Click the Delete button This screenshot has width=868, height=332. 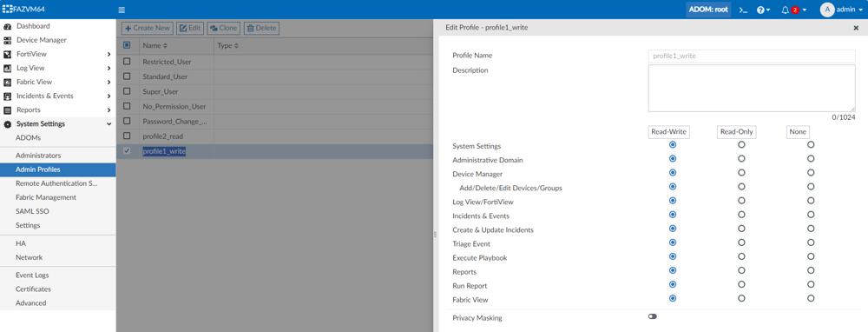click(x=261, y=29)
